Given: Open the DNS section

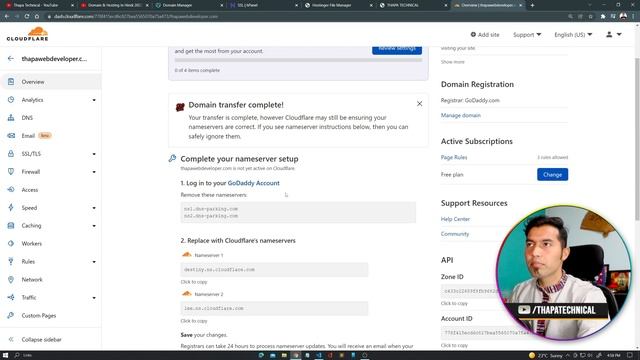Looking at the screenshot, I should click(x=27, y=118).
